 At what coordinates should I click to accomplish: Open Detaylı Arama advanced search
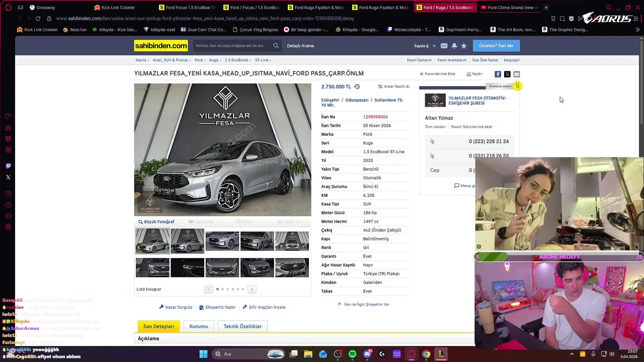[300, 46]
